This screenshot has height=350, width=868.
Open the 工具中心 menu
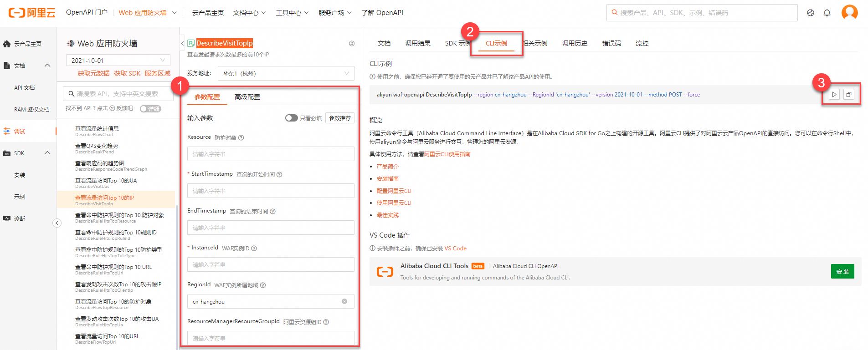pyautogui.click(x=292, y=13)
